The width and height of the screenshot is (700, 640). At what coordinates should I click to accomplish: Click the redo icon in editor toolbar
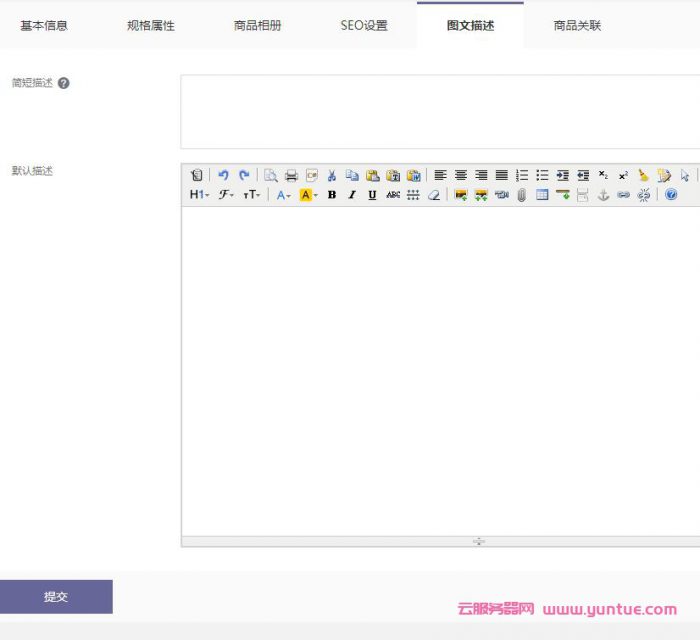pos(244,175)
